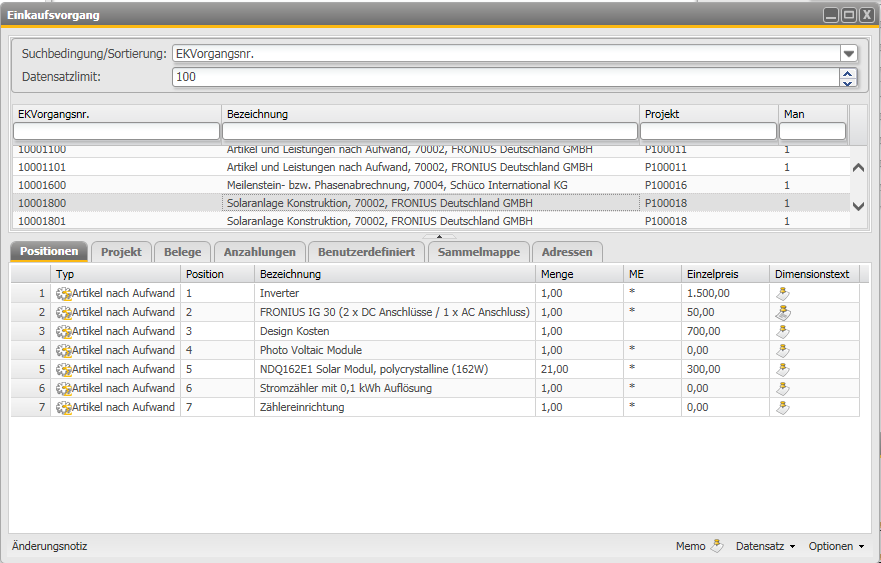Image resolution: width=881 pixels, height=563 pixels.
Task: Click gear icon of Stromzähler position row
Action: [x=64, y=388]
